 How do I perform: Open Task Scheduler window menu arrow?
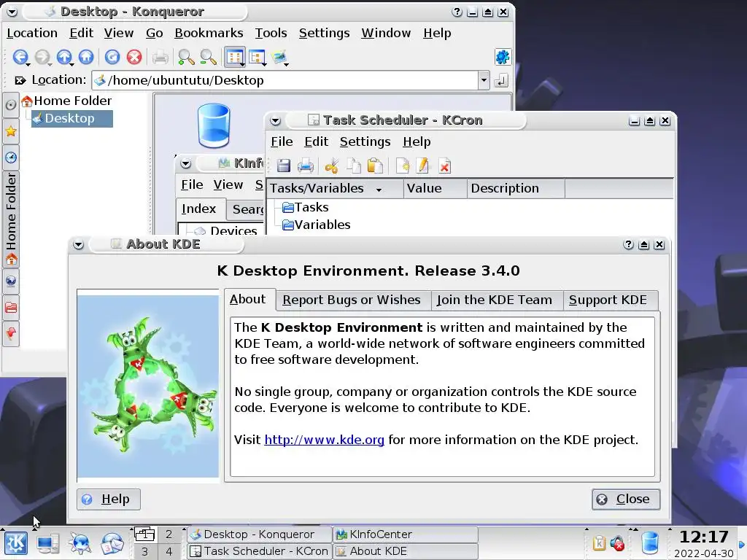click(x=275, y=120)
